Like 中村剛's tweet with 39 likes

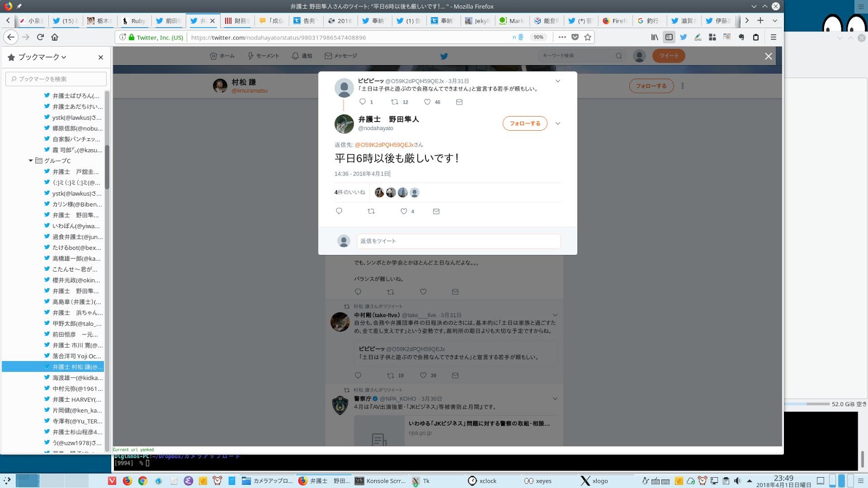(423, 375)
